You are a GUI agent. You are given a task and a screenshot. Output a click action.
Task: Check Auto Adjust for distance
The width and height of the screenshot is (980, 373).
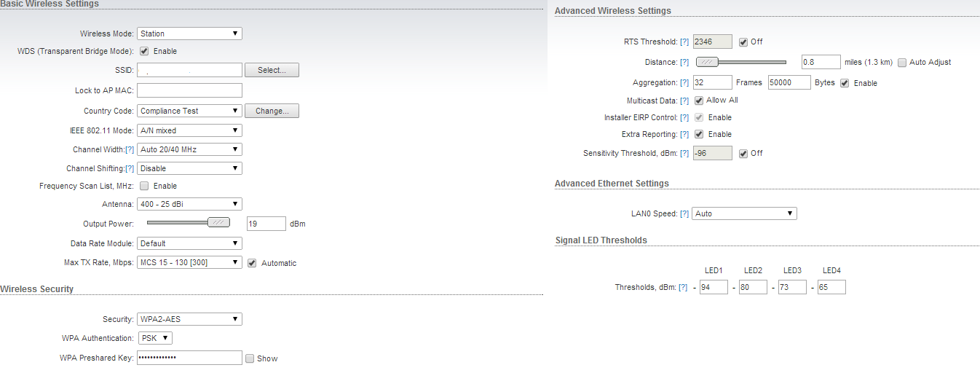(903, 63)
